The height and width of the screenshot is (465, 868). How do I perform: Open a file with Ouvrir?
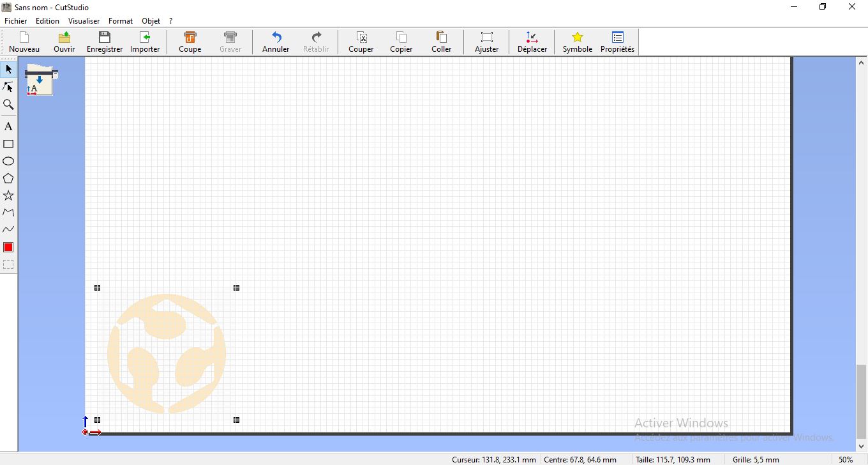[64, 42]
